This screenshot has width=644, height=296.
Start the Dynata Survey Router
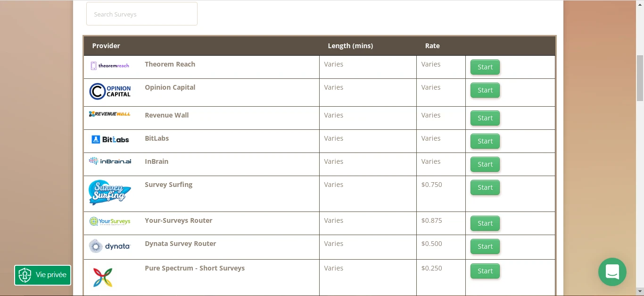coord(485,246)
